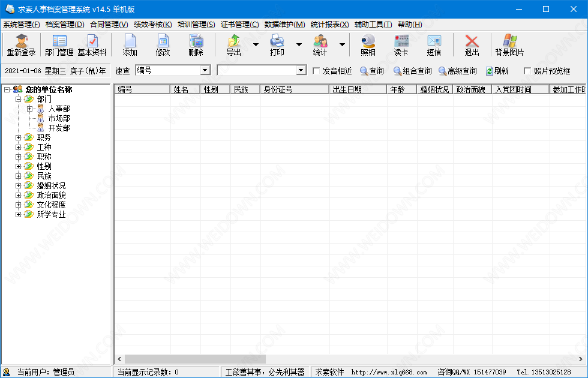Click the 删除 delete record icon
This screenshot has height=378, width=588.
196,45
